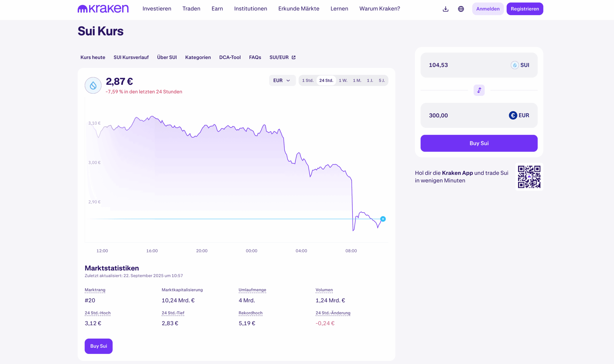Open the EUR currency dropdown
614x364 pixels.
(282, 81)
